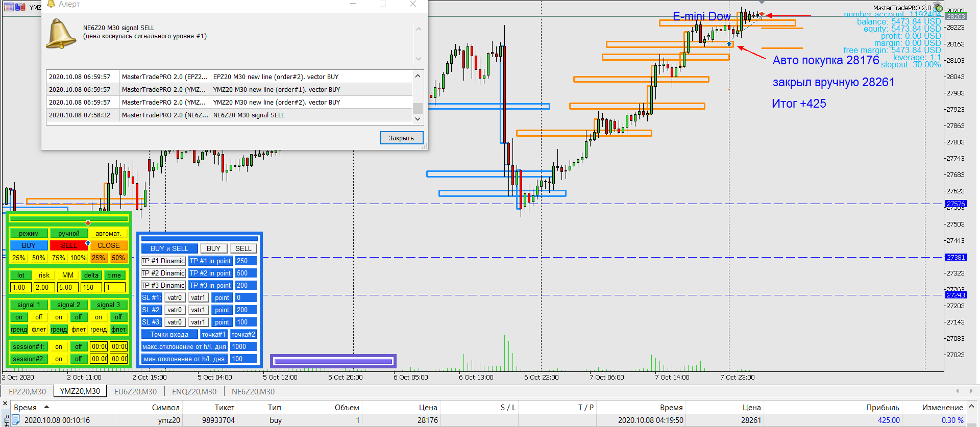Switch mode to ручной
Screen dimensions: 980x427
click(68, 233)
